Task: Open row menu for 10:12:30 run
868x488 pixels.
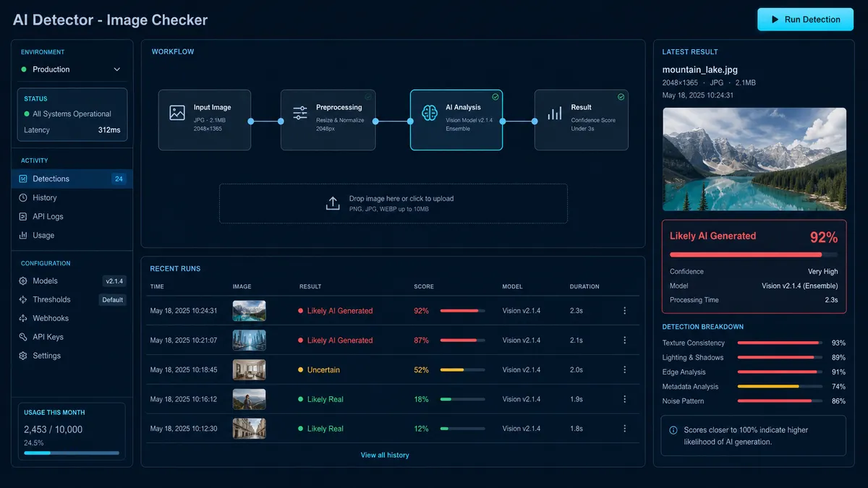Action: (625, 429)
